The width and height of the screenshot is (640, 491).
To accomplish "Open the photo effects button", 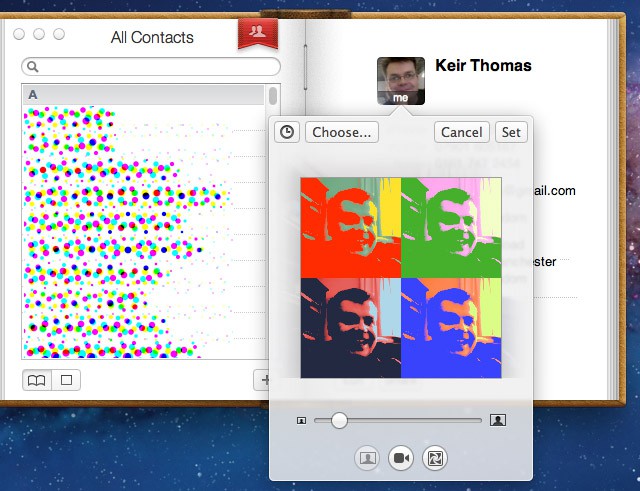I will [x=434, y=457].
